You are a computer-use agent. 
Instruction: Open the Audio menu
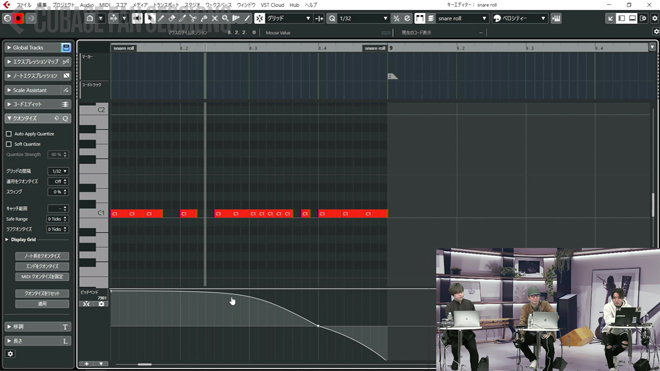87,5
